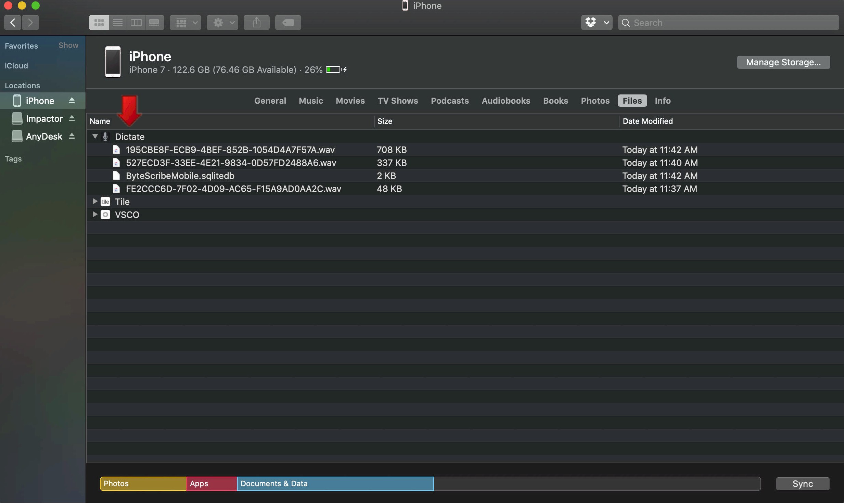Click the AnyDesk drive icon

pyautogui.click(x=17, y=136)
